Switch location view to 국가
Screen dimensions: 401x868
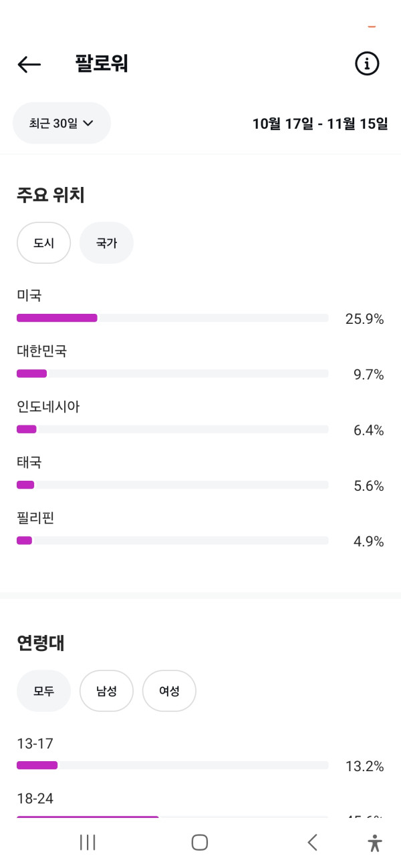click(106, 243)
